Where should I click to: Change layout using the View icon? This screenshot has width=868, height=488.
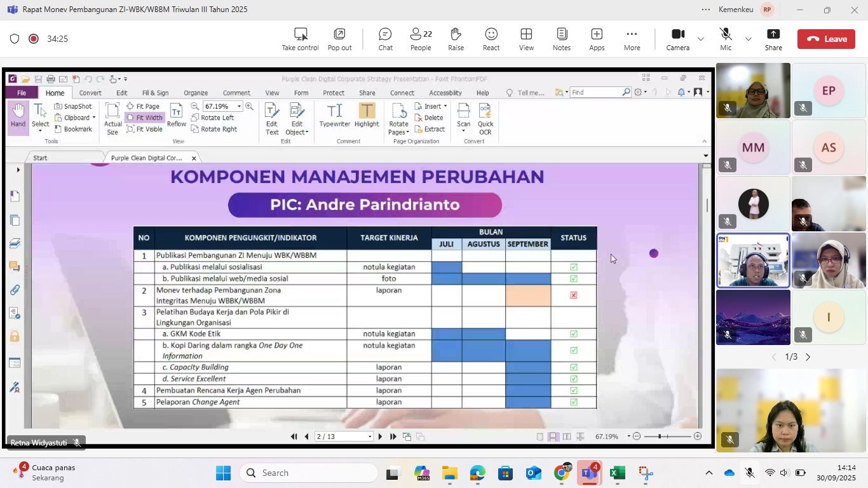tap(526, 39)
